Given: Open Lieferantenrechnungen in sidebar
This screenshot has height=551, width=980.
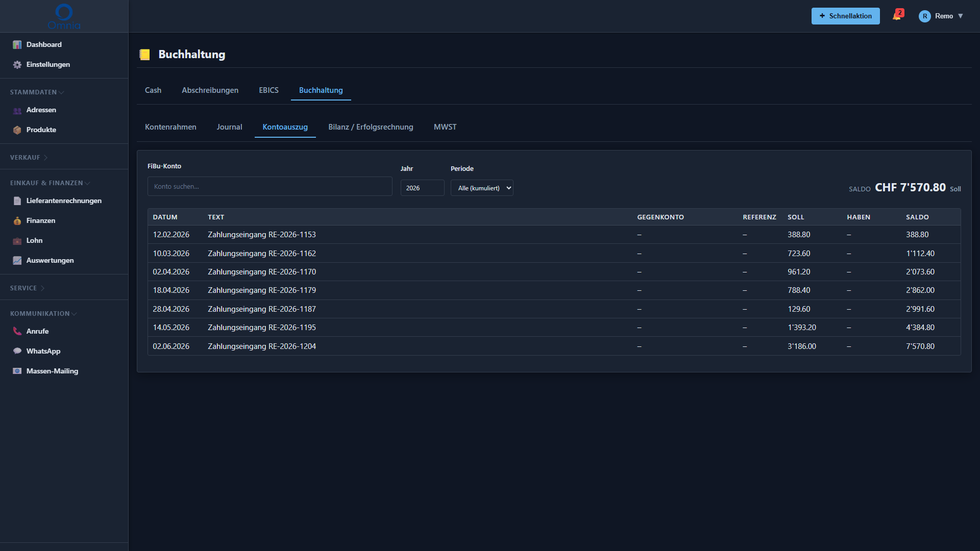Looking at the screenshot, I should (x=64, y=201).
